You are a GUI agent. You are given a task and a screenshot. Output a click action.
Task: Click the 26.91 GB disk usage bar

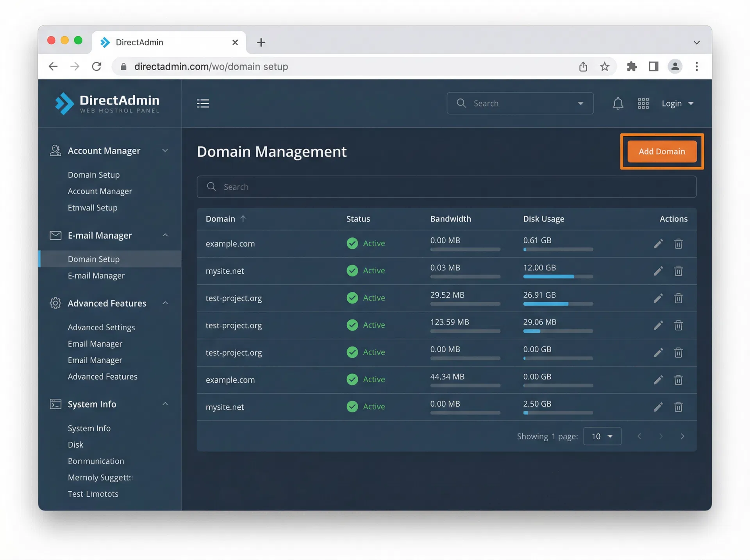click(x=558, y=304)
